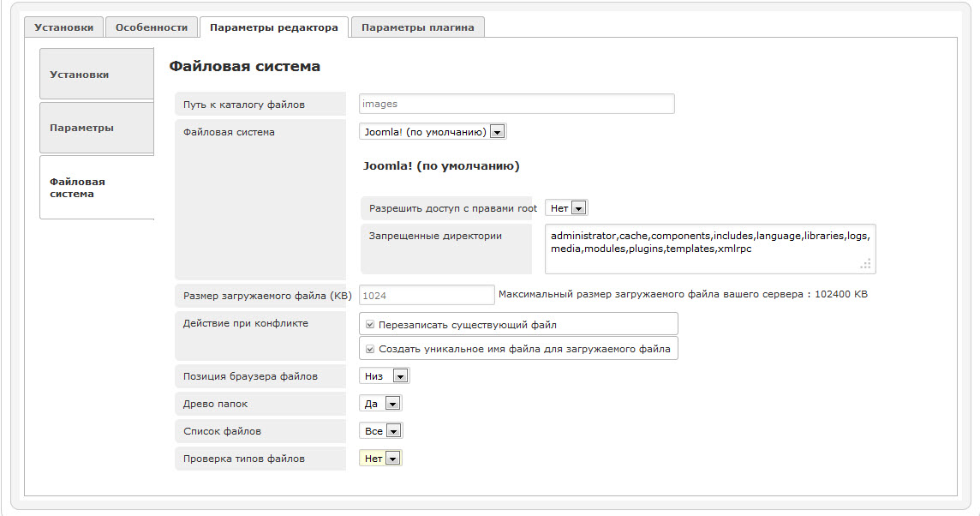Switch to the Установки top tab
The height and width of the screenshot is (516, 980).
click(63, 27)
